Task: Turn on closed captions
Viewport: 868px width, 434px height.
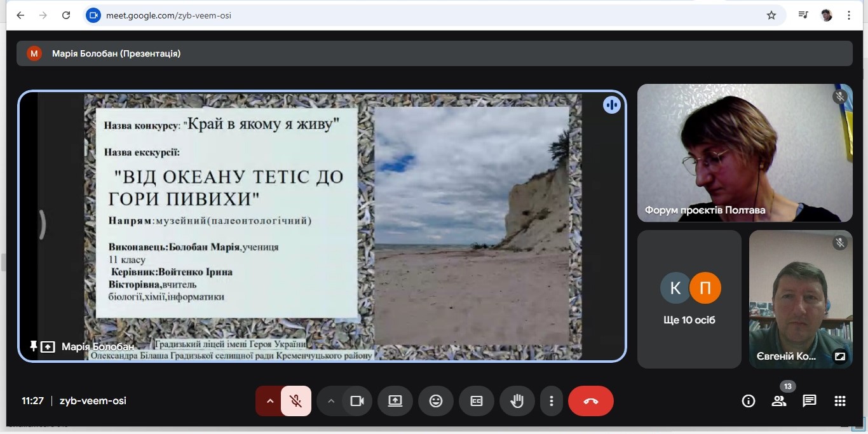Action: [477, 401]
